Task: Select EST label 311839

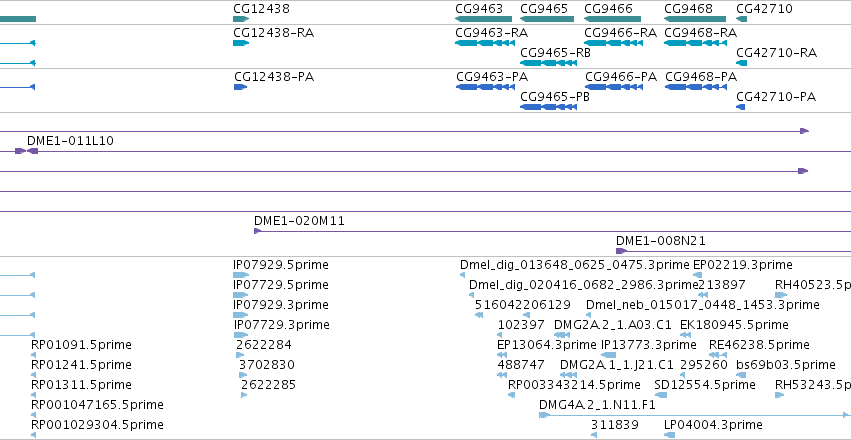Action: tap(615, 424)
